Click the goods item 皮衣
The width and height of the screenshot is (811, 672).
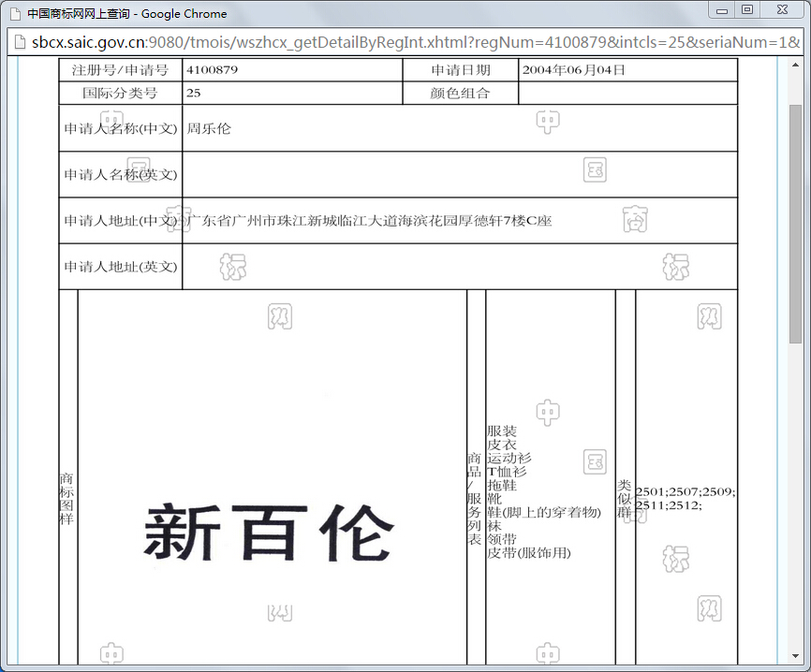coord(502,445)
